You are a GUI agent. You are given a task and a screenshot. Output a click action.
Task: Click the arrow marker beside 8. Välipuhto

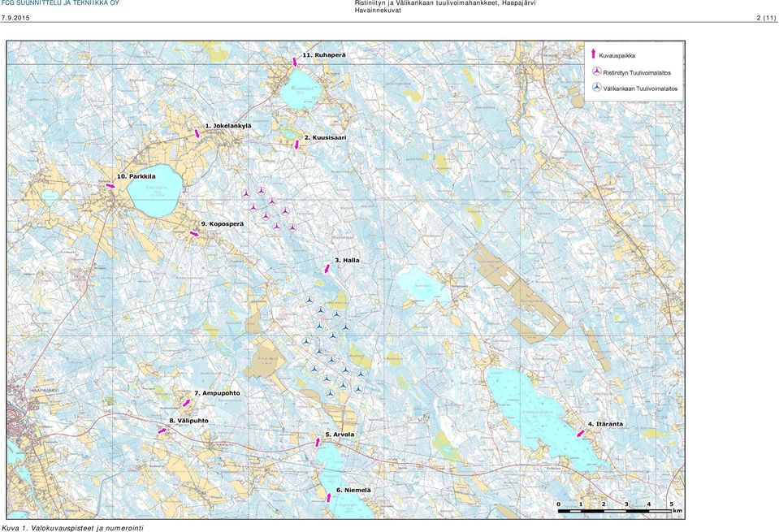tap(162, 430)
